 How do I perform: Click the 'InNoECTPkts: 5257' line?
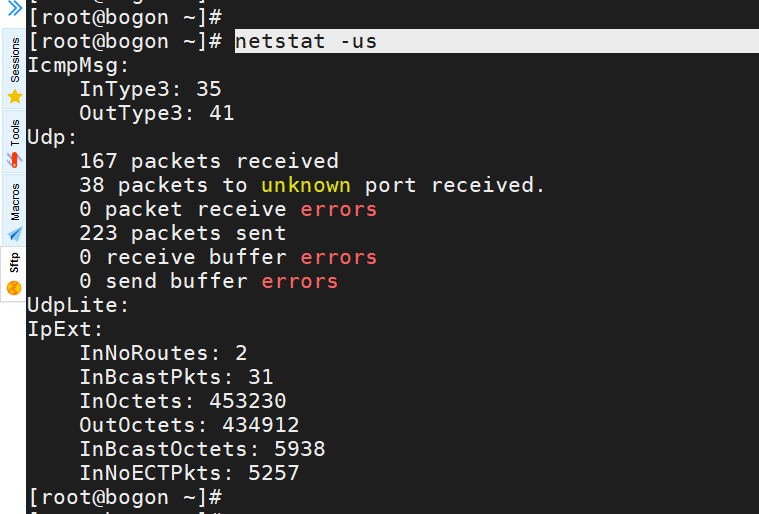click(x=189, y=473)
